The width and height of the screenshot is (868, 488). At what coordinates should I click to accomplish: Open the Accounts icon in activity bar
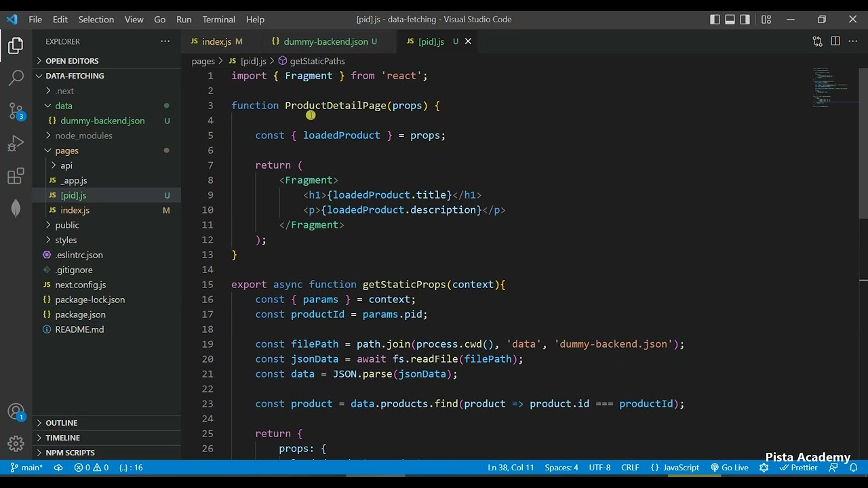click(16, 412)
